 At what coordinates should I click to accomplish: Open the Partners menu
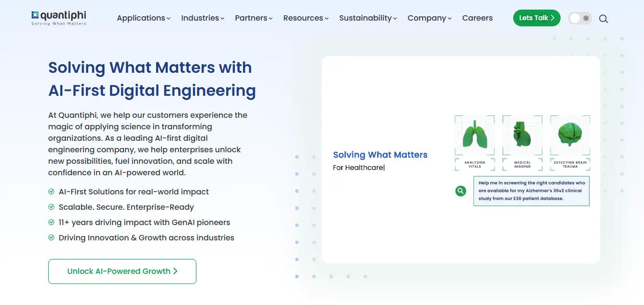coord(254,18)
